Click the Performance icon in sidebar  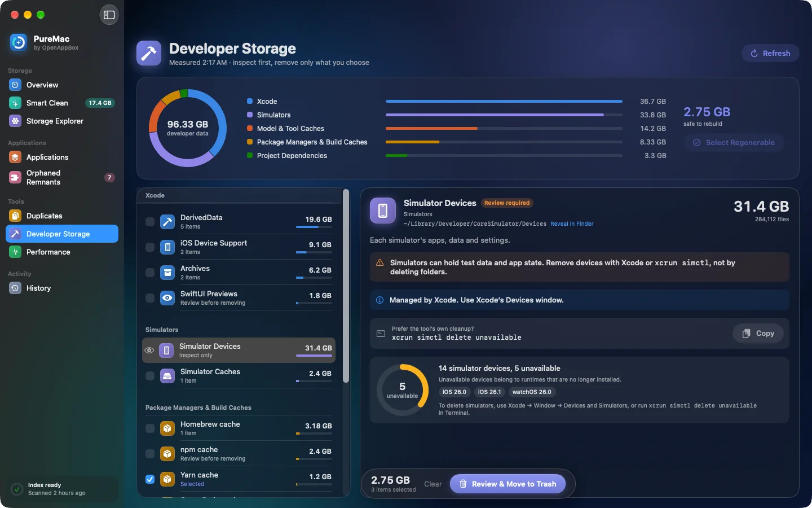[x=15, y=252]
